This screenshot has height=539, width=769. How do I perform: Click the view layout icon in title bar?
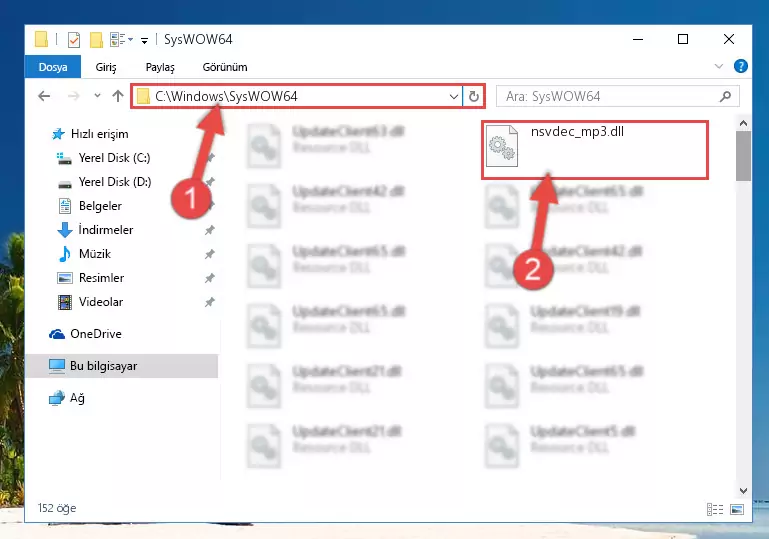121,39
